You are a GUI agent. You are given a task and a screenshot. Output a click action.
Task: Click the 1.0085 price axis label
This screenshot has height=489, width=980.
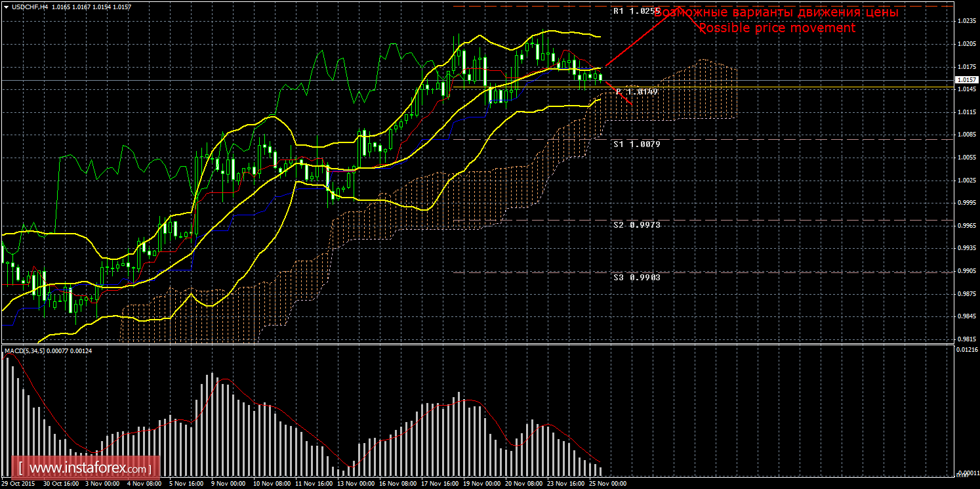coord(967,135)
